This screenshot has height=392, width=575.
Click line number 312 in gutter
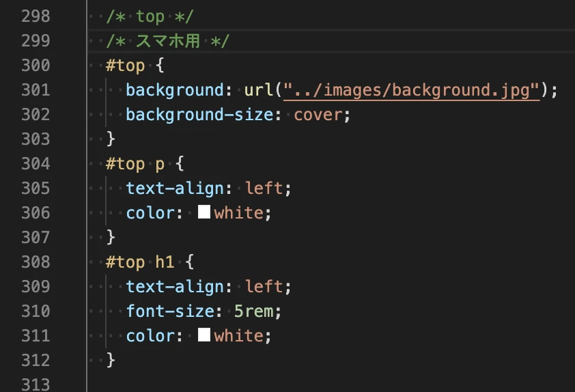point(36,360)
